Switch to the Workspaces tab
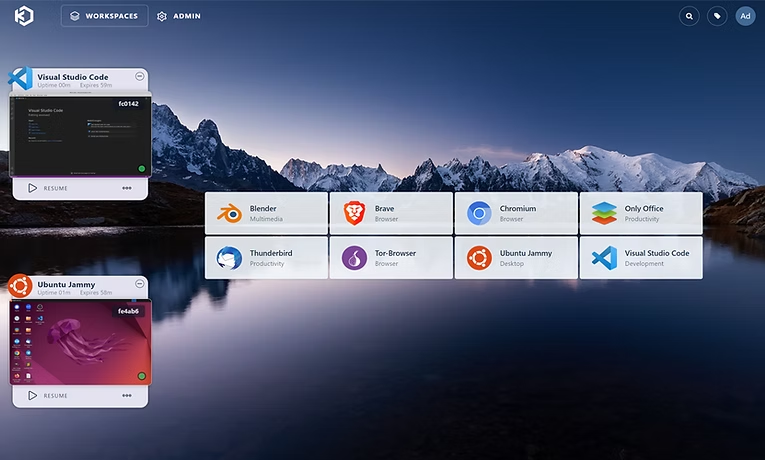The width and height of the screenshot is (765, 460). pyautogui.click(x=104, y=16)
